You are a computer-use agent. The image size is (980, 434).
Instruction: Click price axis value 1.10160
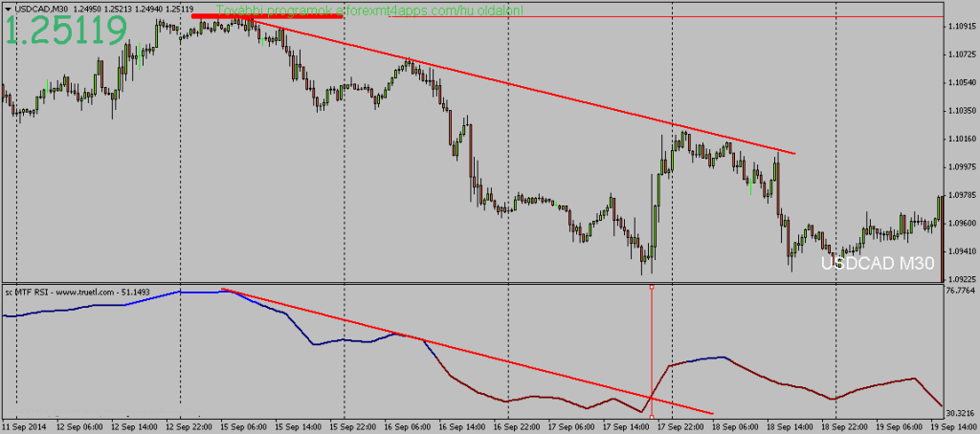(x=961, y=139)
